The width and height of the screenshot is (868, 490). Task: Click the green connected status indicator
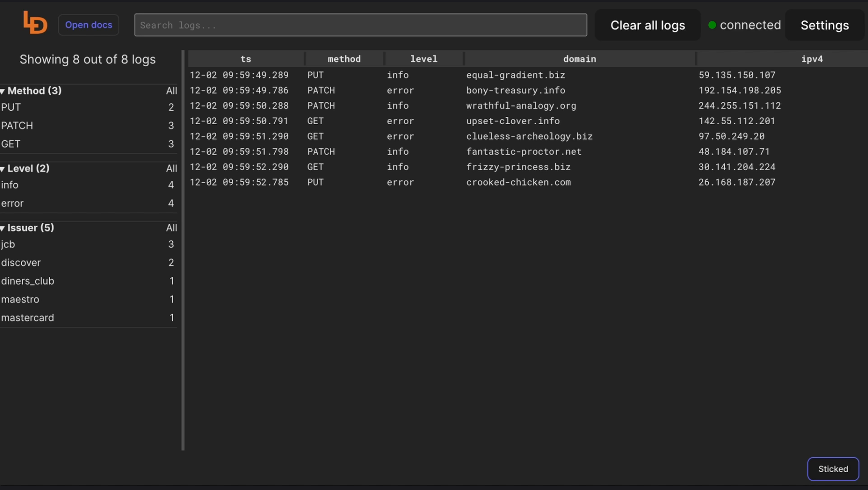click(712, 25)
